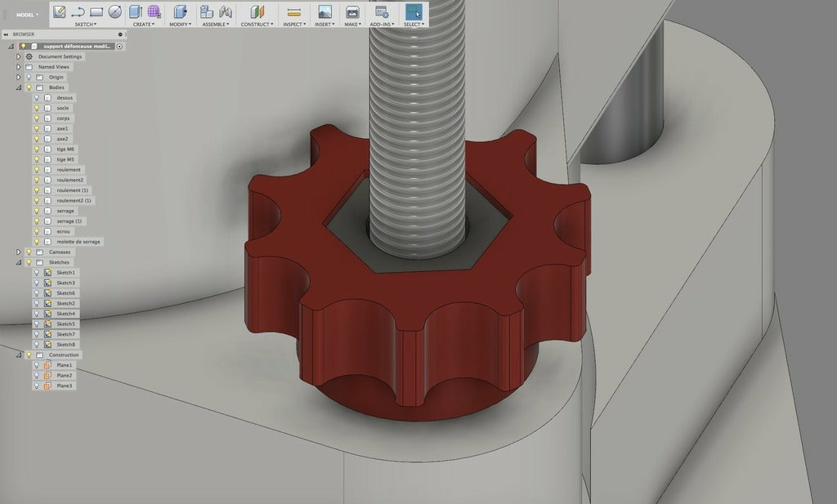Viewport: 837px width, 504px height.
Task: Click the Plane3 orange plane icon
Action: pos(47,386)
